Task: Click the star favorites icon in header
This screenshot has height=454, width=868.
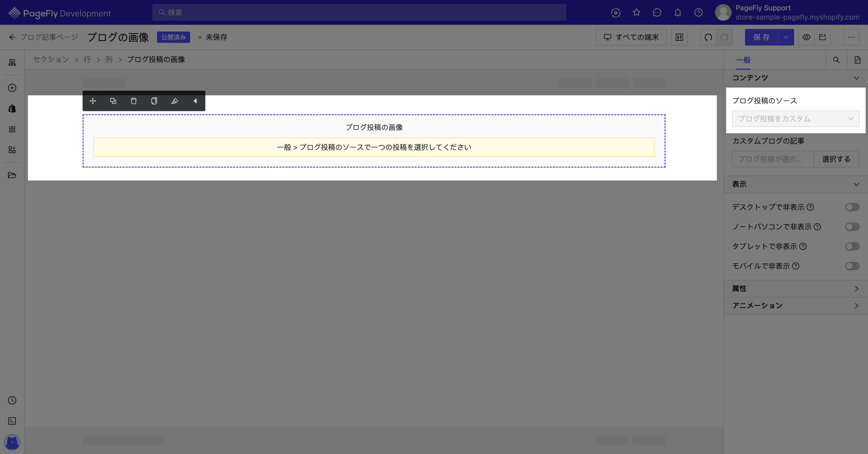Action: pos(636,12)
